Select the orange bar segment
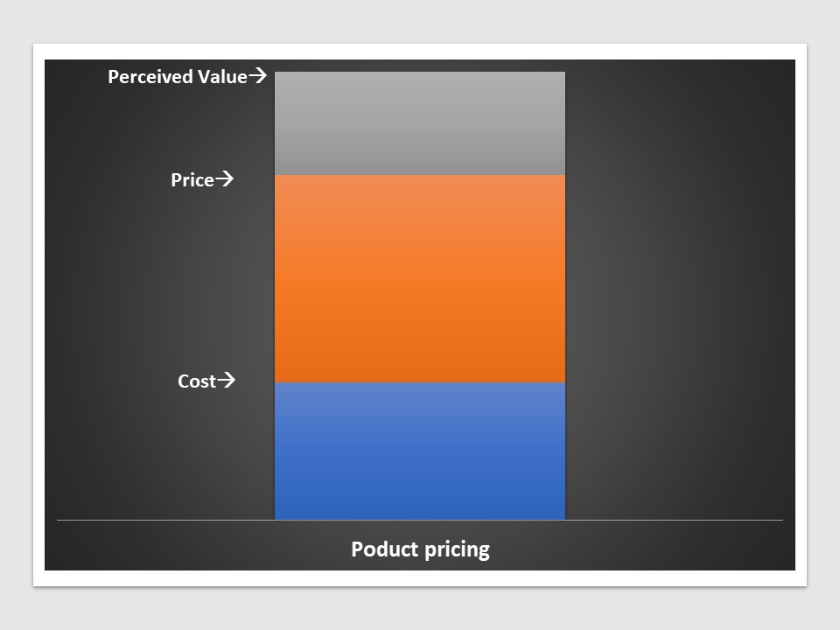 point(419,278)
